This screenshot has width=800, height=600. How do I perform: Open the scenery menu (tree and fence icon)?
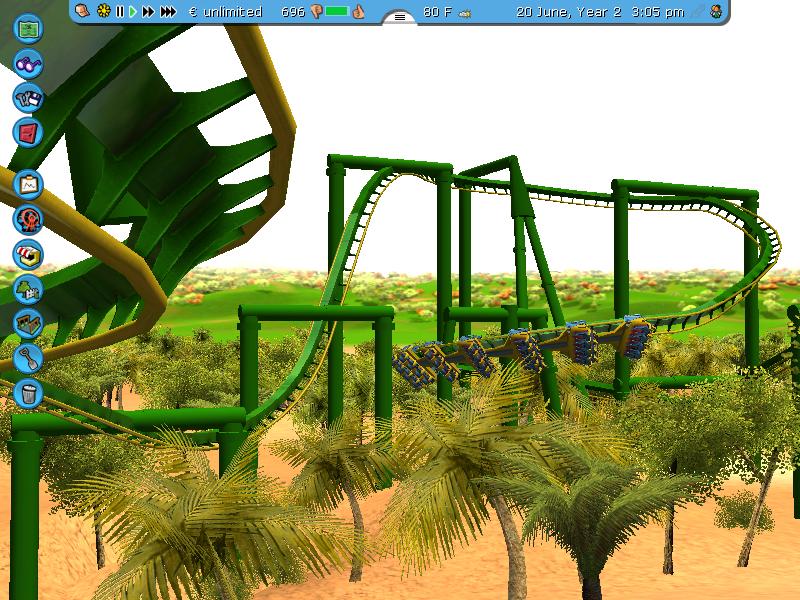click(x=28, y=289)
